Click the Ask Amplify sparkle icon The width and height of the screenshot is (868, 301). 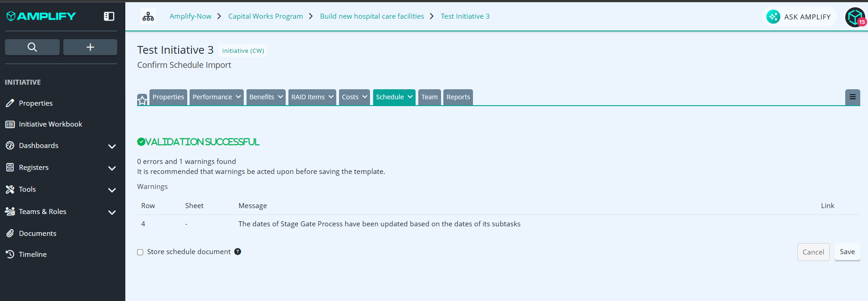[773, 17]
